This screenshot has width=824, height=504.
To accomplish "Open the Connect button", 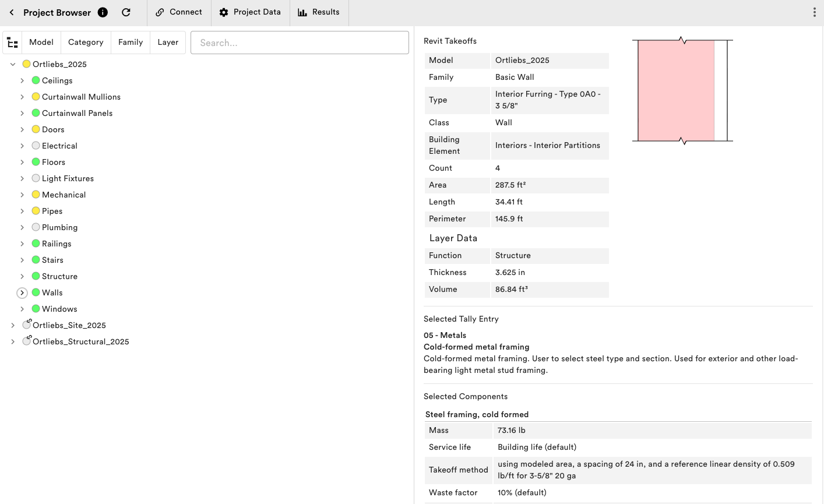I will (x=179, y=12).
